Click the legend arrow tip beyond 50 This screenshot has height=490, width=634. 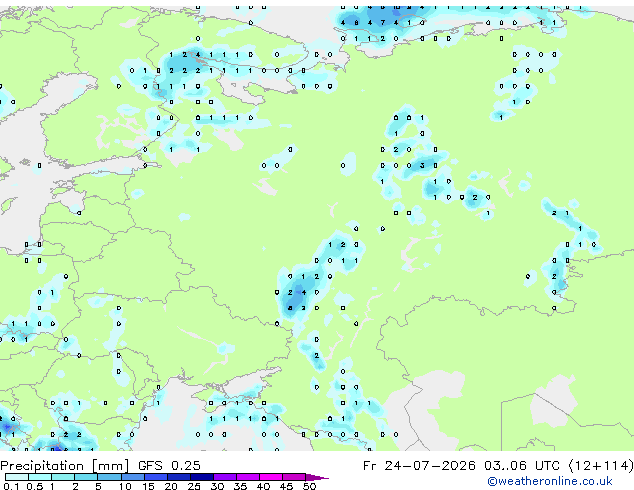[317, 477]
